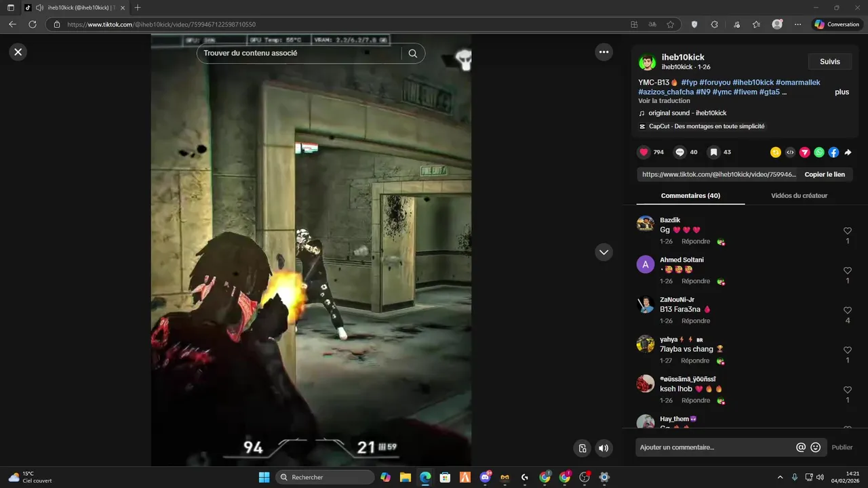Open the video more options menu
The image size is (868, 488).
point(604,52)
